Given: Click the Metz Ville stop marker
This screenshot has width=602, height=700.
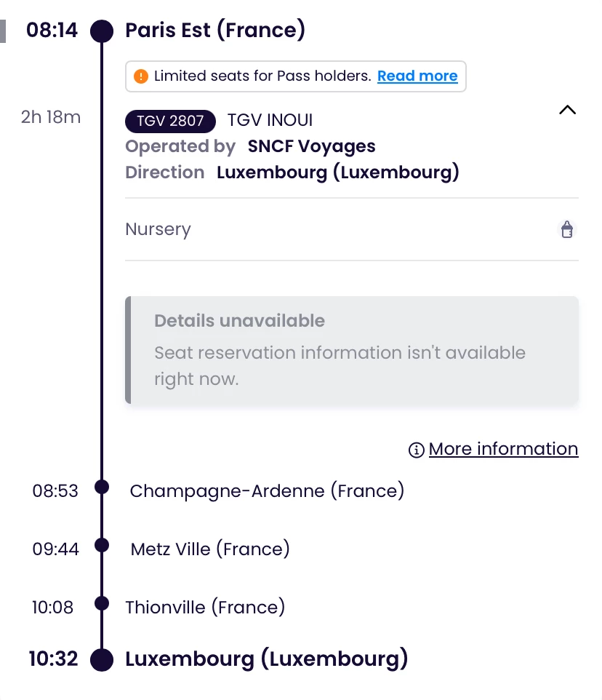Looking at the screenshot, I should pyautogui.click(x=102, y=545).
